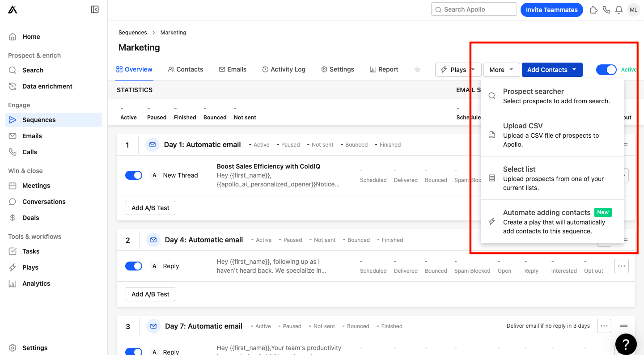Choose Select list from the menu
Viewport: 644px width, 355px height.
pyautogui.click(x=552, y=178)
